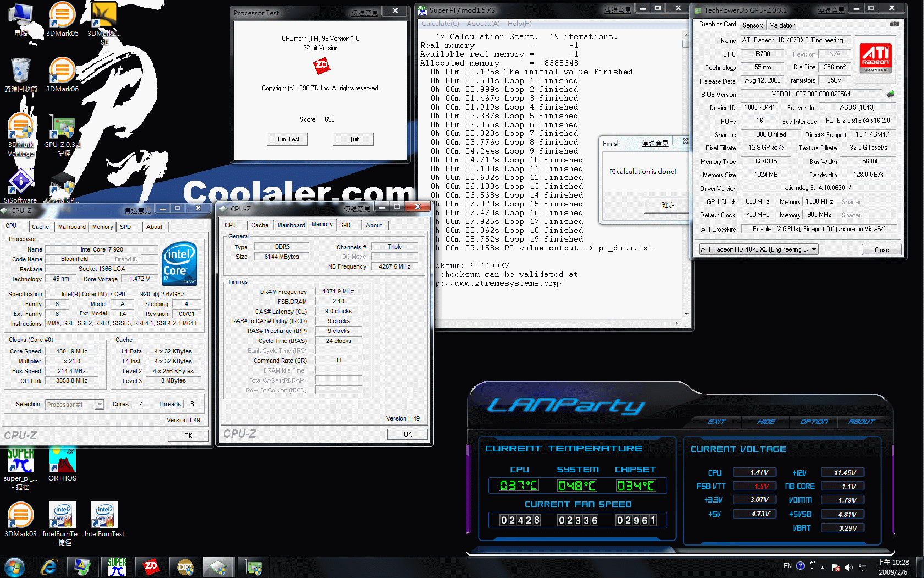Click the GPU-Z screenshot camera icon
Viewport: 924px width, 578px height.
[895, 24]
